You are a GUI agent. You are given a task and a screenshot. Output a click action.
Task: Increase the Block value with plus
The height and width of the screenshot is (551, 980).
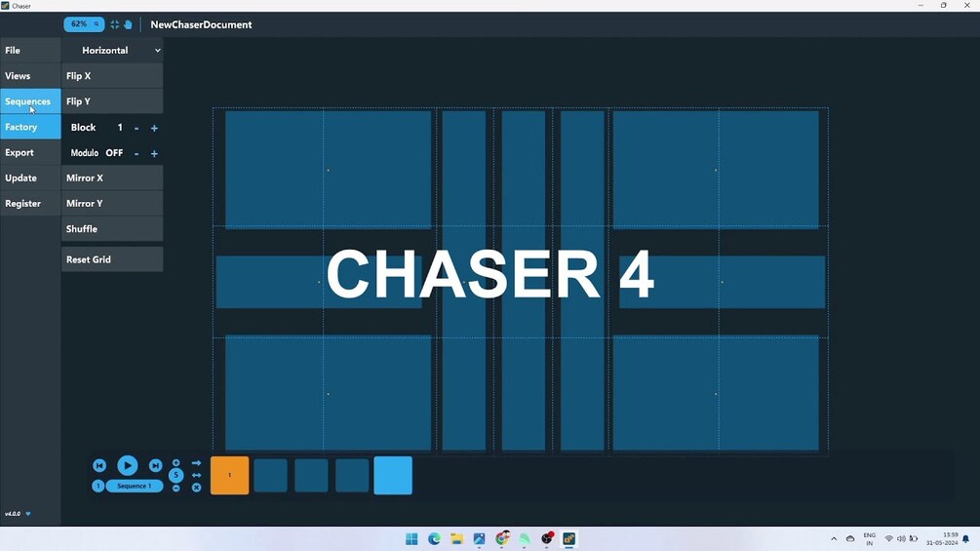[x=154, y=128]
